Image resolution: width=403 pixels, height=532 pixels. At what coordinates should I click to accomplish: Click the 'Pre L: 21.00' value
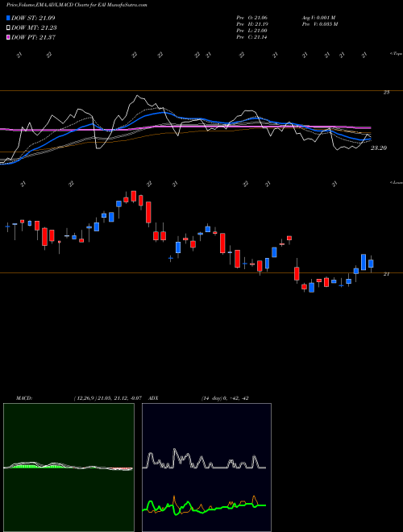[251, 31]
